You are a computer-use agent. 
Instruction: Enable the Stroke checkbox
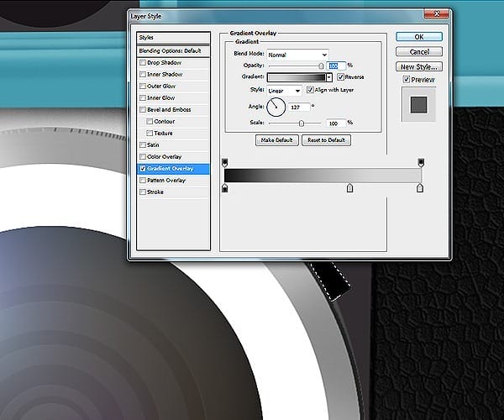(x=143, y=192)
